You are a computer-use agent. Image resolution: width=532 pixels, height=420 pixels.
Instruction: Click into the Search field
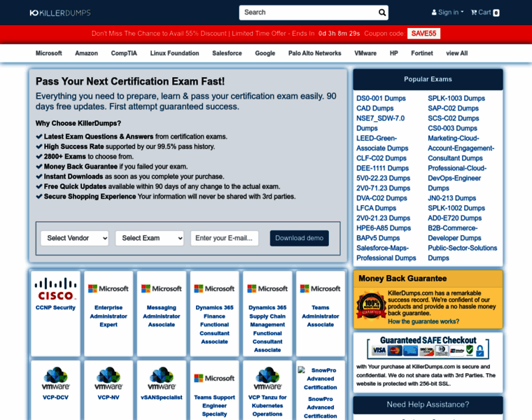coord(309,13)
